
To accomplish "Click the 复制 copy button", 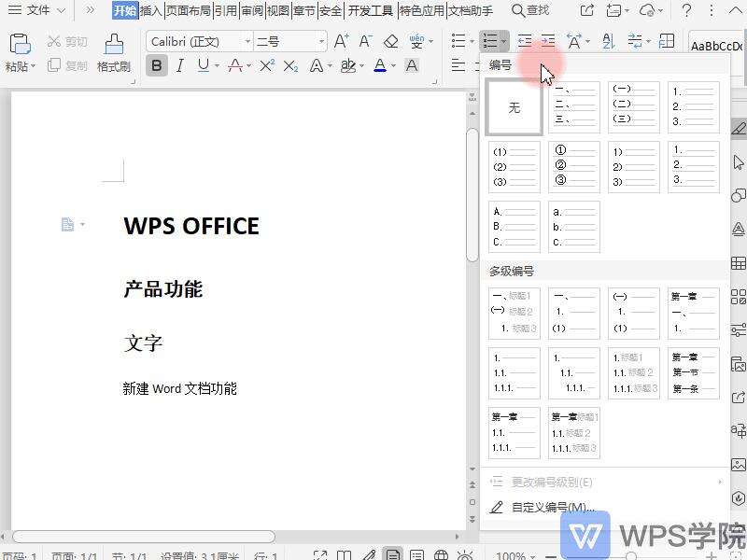I will point(67,65).
